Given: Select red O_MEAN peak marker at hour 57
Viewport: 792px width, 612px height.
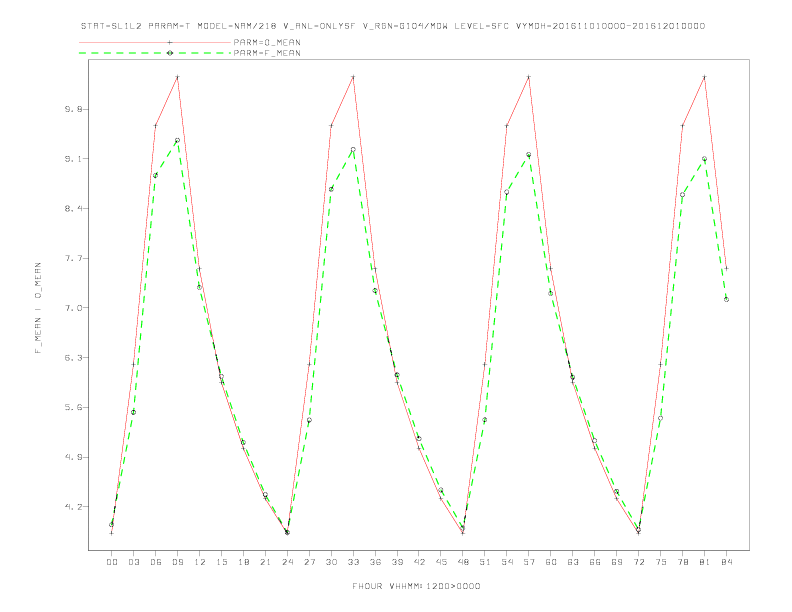Looking at the screenshot, I should pos(529,77).
